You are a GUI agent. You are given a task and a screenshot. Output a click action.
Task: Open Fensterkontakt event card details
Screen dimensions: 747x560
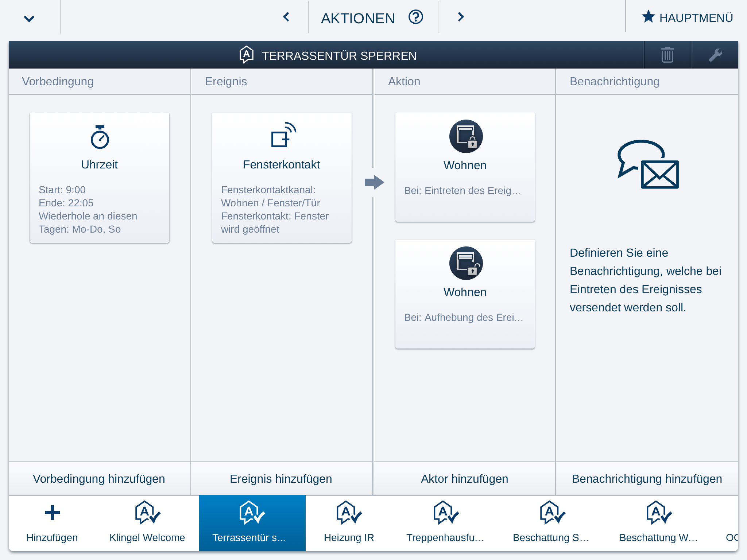coord(282,178)
